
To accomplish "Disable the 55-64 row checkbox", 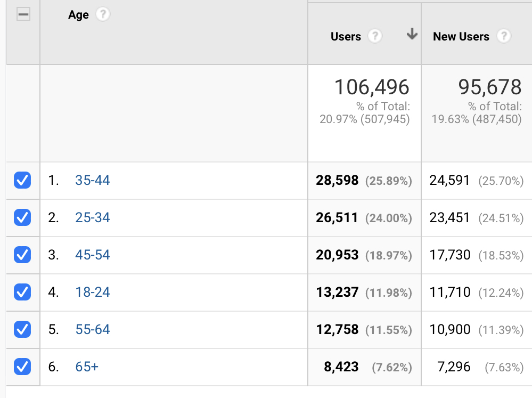I will tap(22, 330).
